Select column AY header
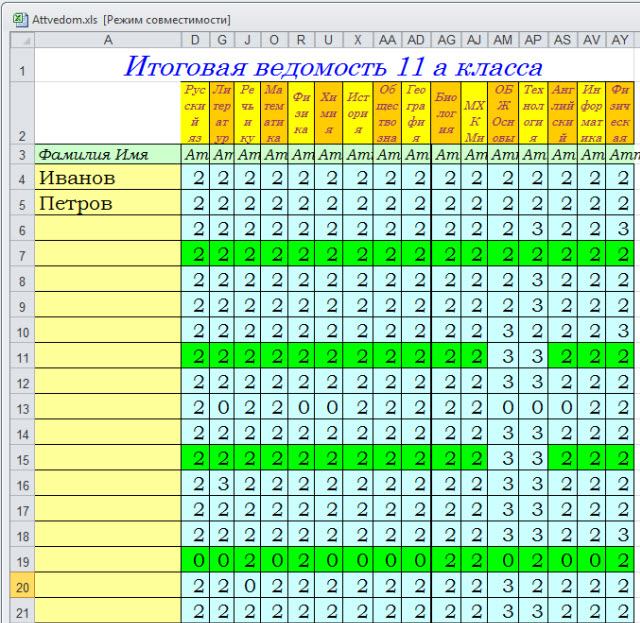This screenshot has width=640, height=623. coord(620,39)
